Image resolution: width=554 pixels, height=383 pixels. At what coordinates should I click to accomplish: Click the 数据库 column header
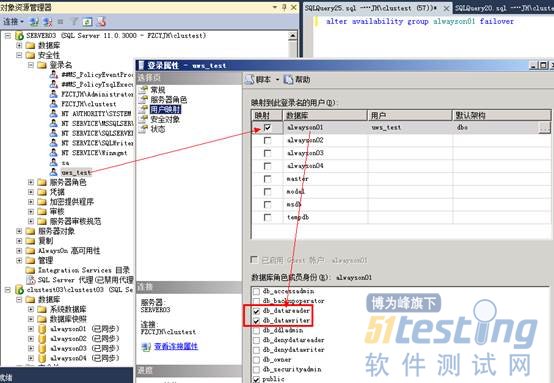325,115
